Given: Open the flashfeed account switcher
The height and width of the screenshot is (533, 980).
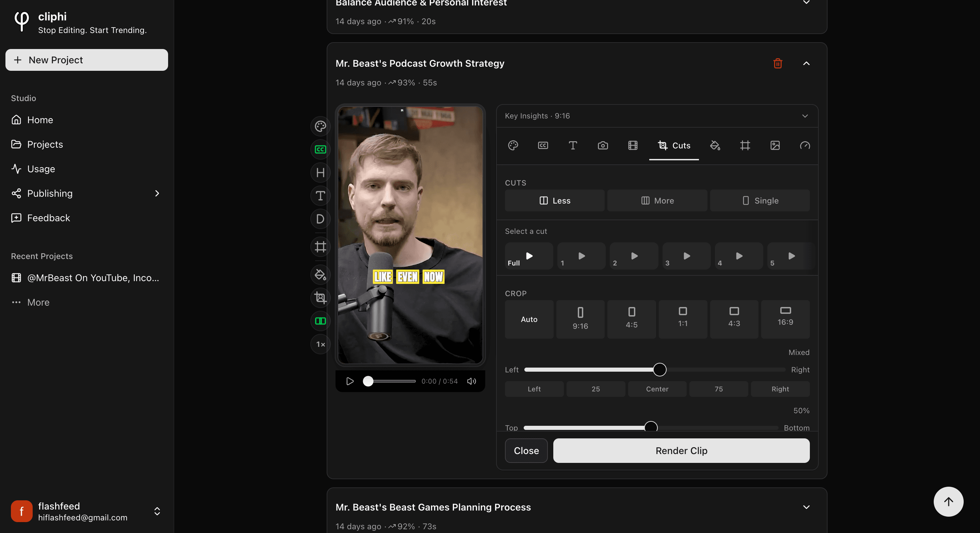Looking at the screenshot, I should coord(87,511).
